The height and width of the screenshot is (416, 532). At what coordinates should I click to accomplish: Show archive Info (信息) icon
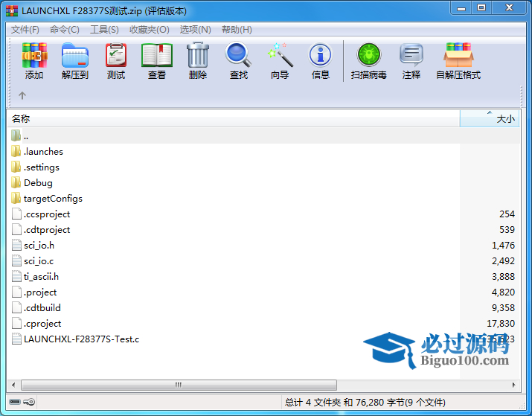(320, 55)
